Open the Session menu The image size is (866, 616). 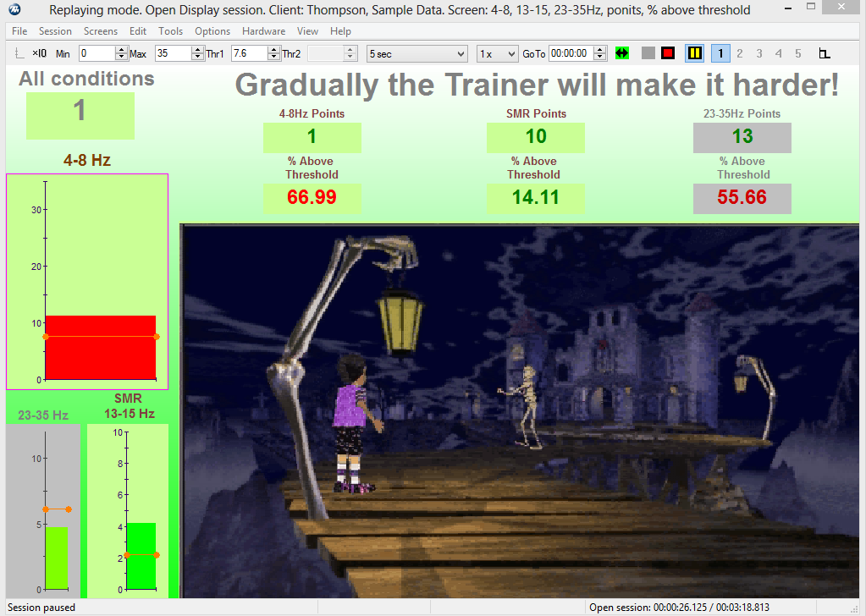55,31
